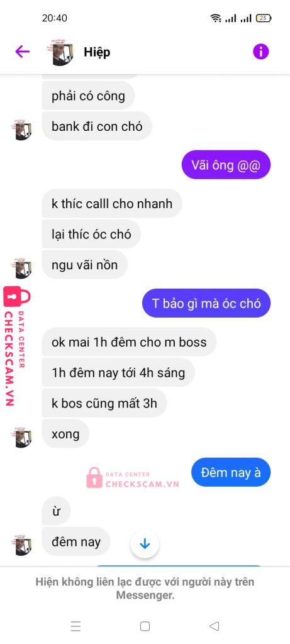290x644 pixels.
Task: Tap the Android home square button
Action: [x=145, y=626]
